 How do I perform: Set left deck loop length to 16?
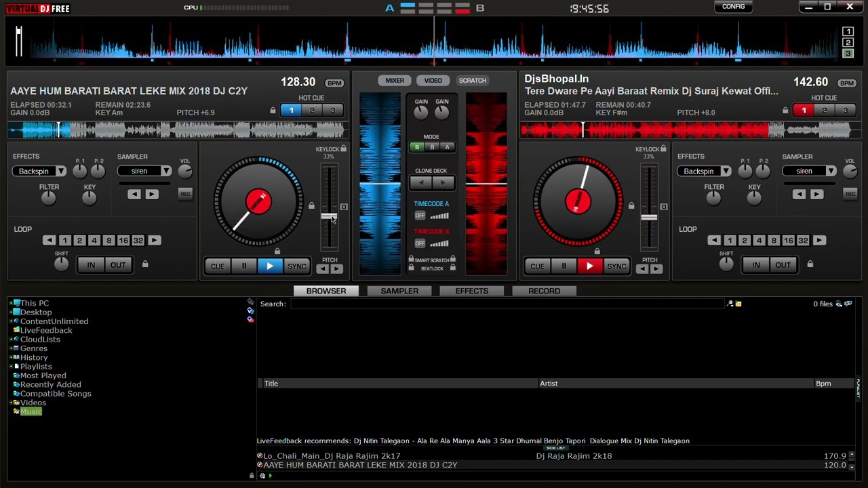tap(123, 241)
